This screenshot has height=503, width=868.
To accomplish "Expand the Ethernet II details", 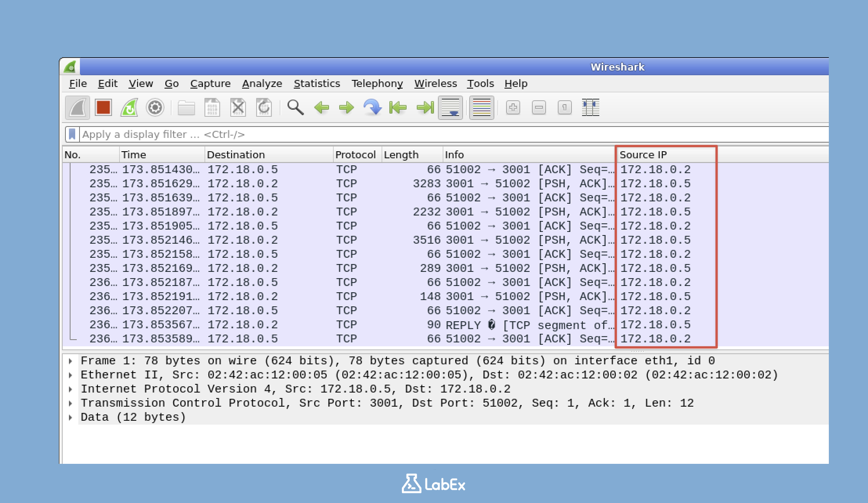I will coord(71,375).
